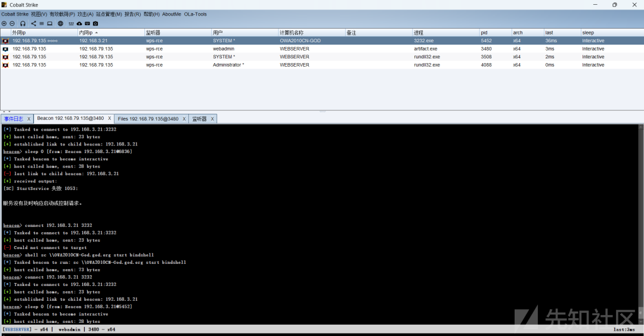Maximize the Cobalt Strike window

click(x=614, y=5)
